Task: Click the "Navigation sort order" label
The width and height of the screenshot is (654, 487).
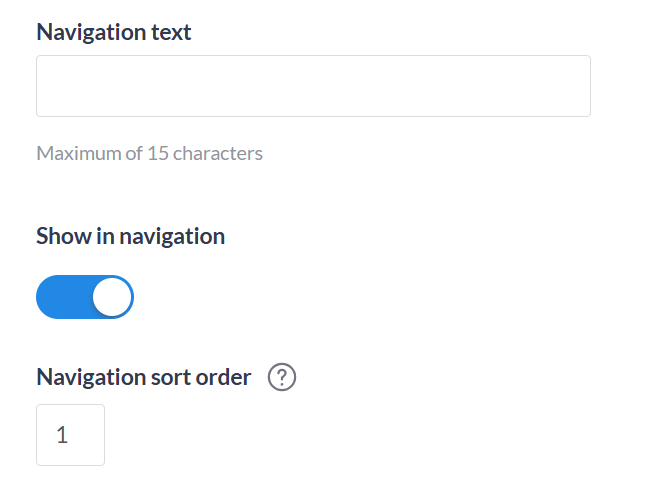Action: coord(143,377)
